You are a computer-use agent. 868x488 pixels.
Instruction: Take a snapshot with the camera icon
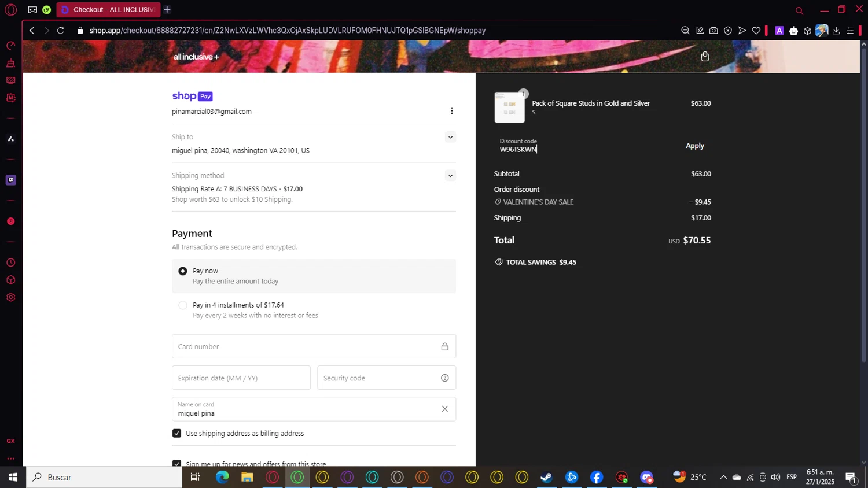[713, 31]
